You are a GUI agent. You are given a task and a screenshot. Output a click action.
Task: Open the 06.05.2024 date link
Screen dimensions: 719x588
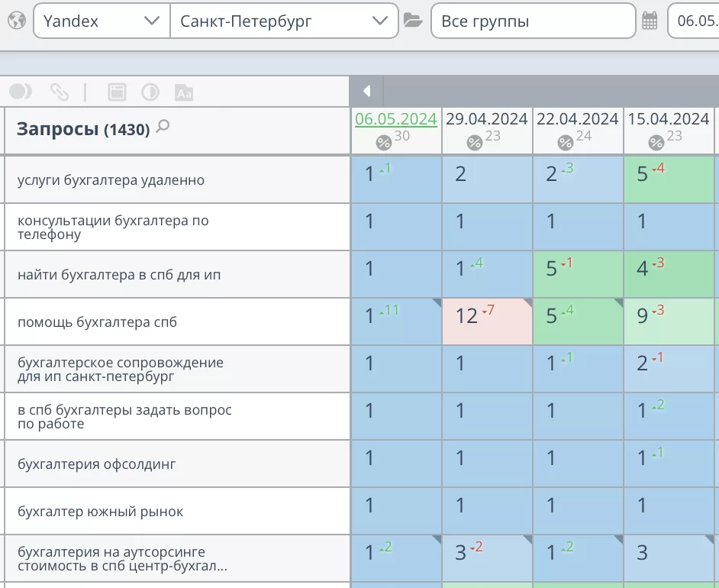click(395, 119)
